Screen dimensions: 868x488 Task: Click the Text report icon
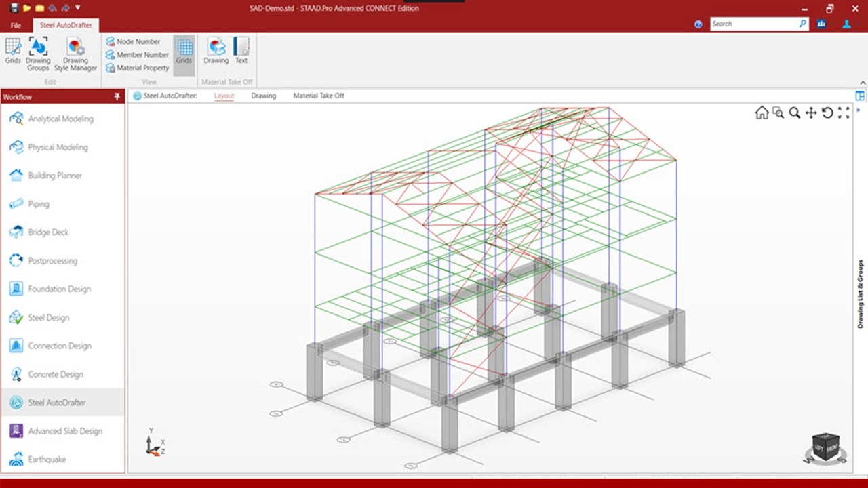[241, 52]
